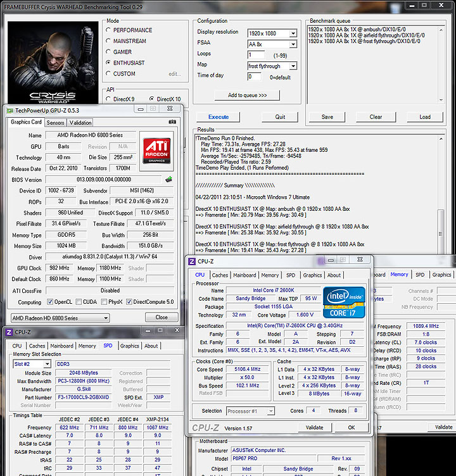The width and height of the screenshot is (456, 476).
Task: Choose the DirectX 9 API option
Action: coord(108,99)
